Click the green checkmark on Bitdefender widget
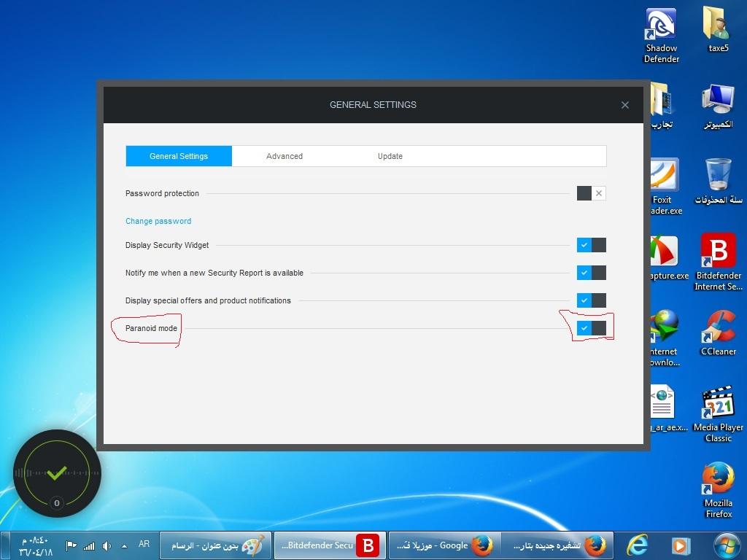The width and height of the screenshot is (747, 560). pos(57,472)
